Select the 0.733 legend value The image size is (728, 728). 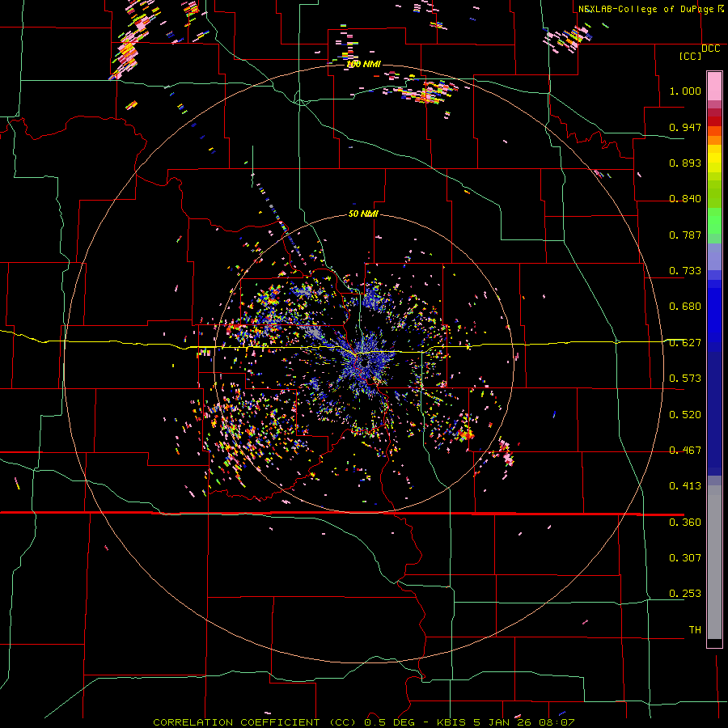(x=685, y=271)
